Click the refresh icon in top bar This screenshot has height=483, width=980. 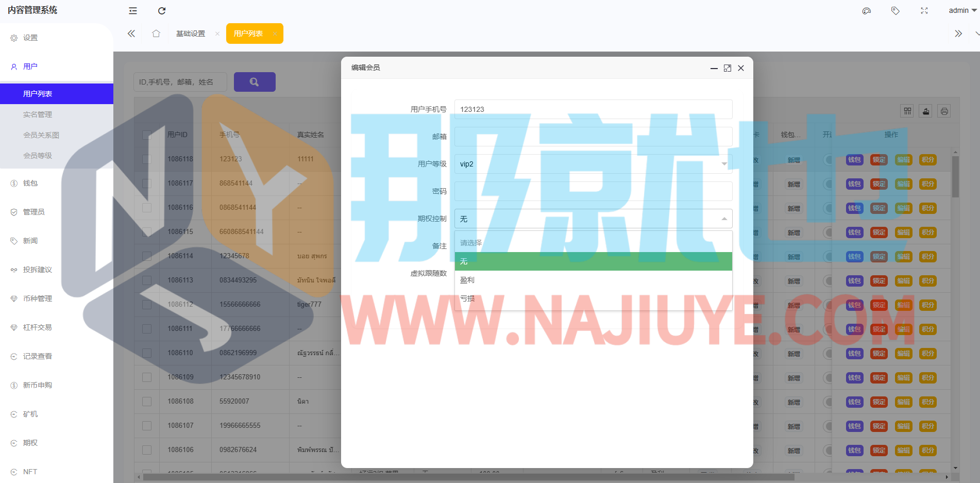162,11
